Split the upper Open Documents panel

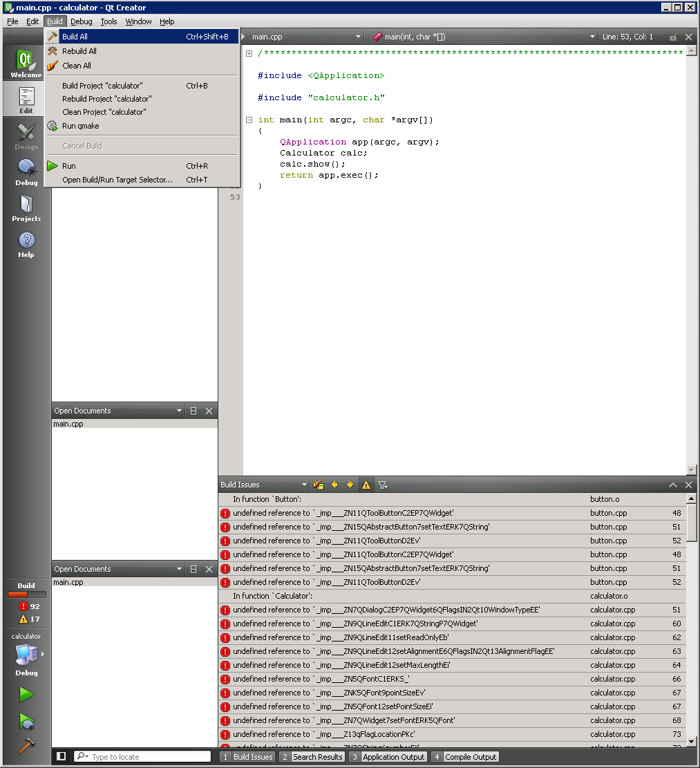click(x=193, y=411)
